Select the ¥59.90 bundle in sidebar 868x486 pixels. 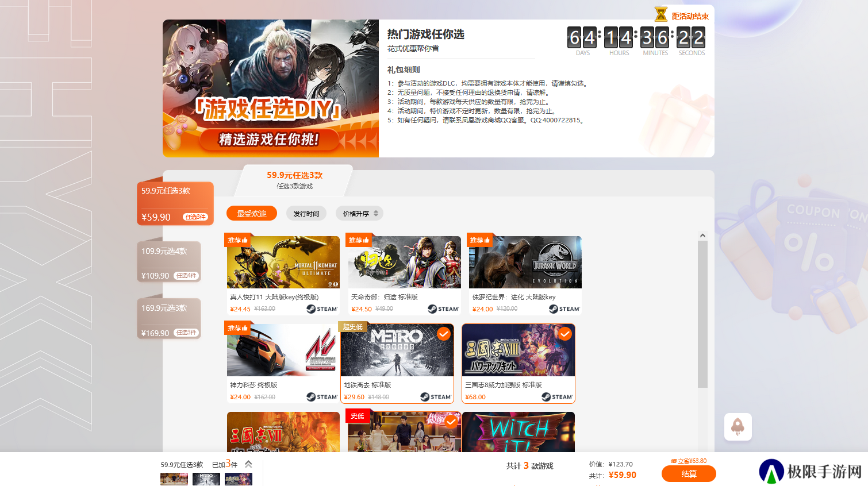point(175,203)
